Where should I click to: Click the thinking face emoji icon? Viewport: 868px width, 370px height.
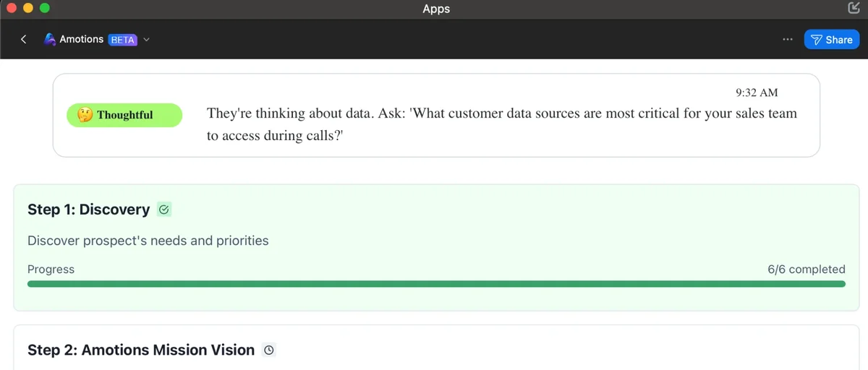85,115
